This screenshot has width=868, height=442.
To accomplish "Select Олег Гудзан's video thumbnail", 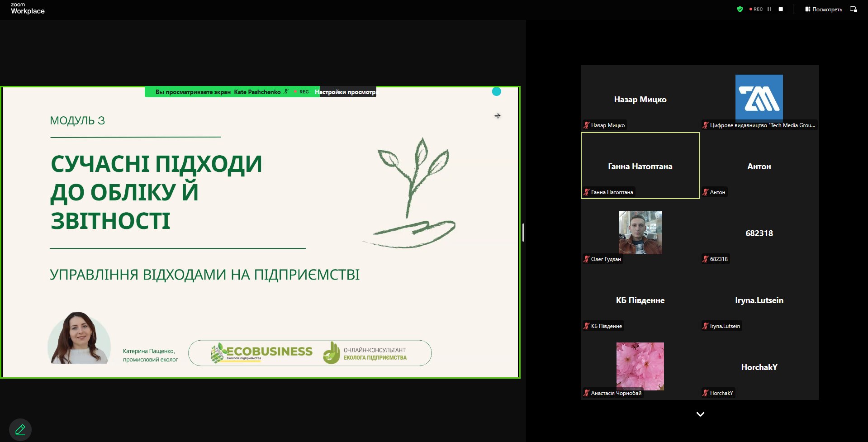I will (640, 233).
